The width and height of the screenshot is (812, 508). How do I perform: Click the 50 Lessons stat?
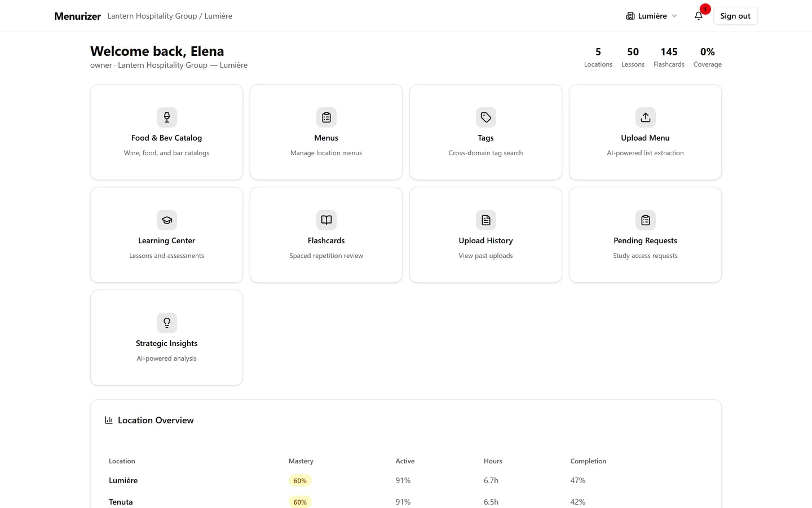[x=633, y=57]
